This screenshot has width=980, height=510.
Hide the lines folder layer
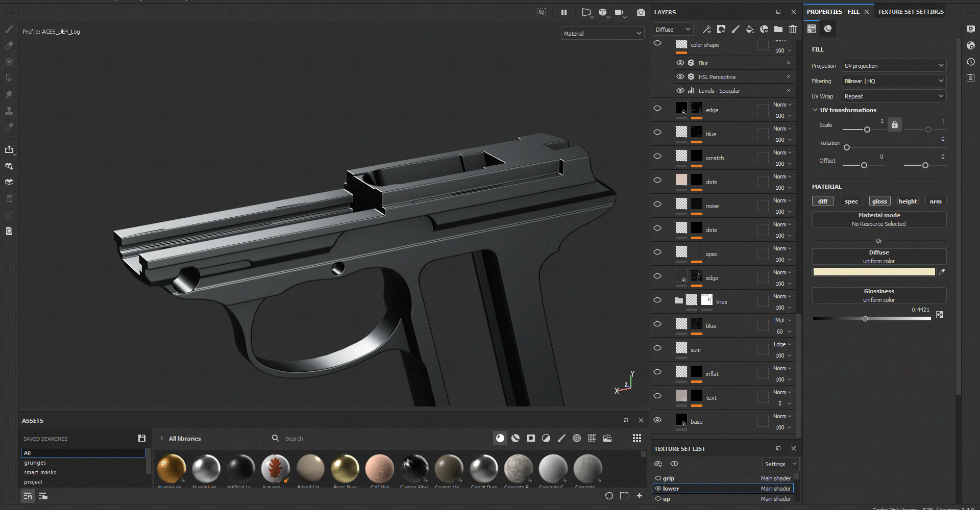coord(657,300)
